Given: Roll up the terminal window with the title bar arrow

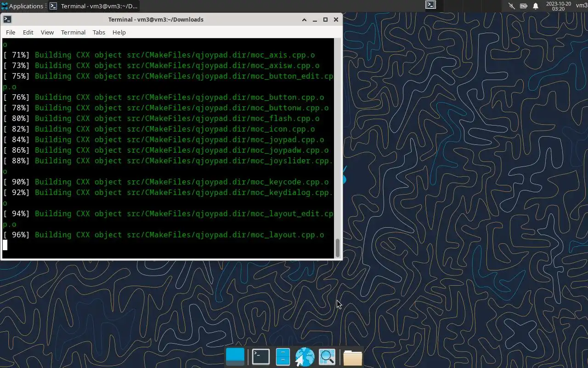Looking at the screenshot, I should (304, 19).
